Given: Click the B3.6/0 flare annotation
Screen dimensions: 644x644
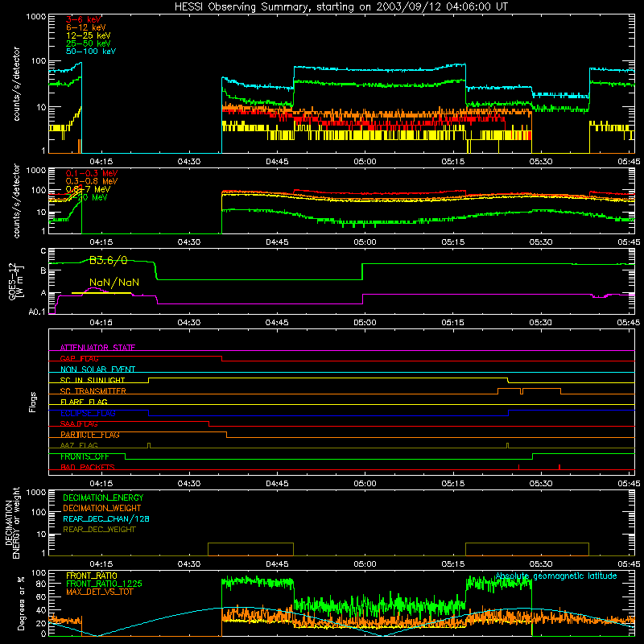Looking at the screenshot, I should pos(109,260).
